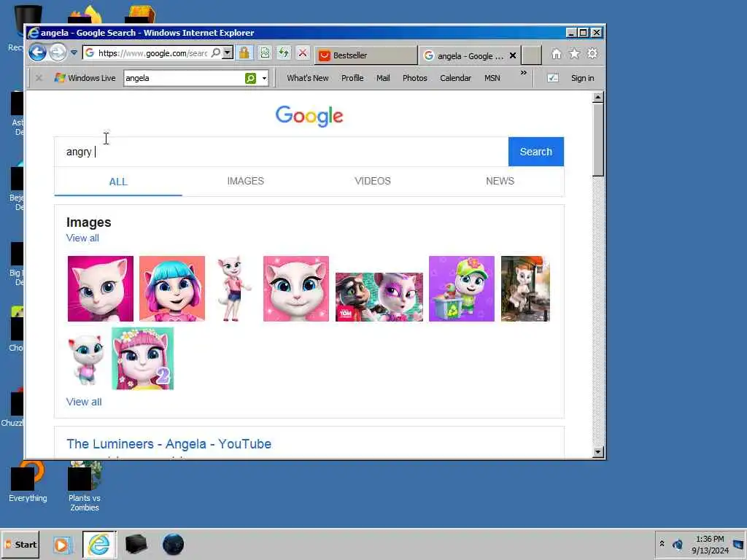Click the compatibility view icon
Viewport: 747px width, 560px height.
point(265,52)
